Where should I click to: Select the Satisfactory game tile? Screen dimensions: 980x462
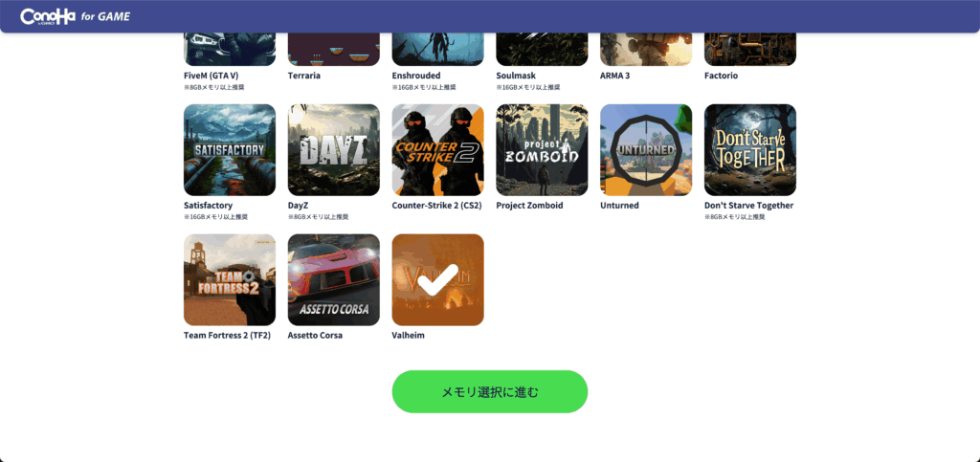[230, 150]
